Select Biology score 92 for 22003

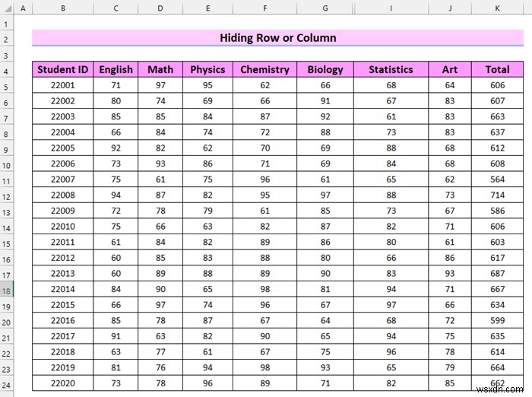[x=325, y=116]
